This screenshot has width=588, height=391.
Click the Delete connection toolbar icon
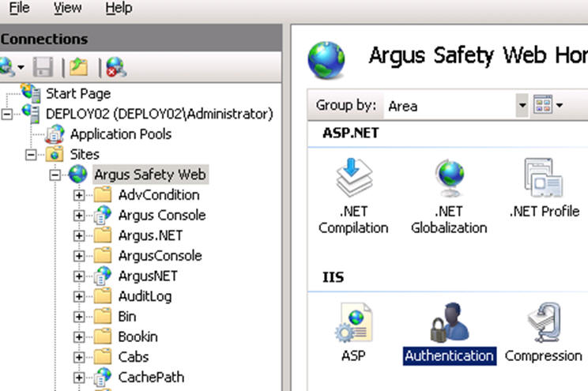pos(116,67)
